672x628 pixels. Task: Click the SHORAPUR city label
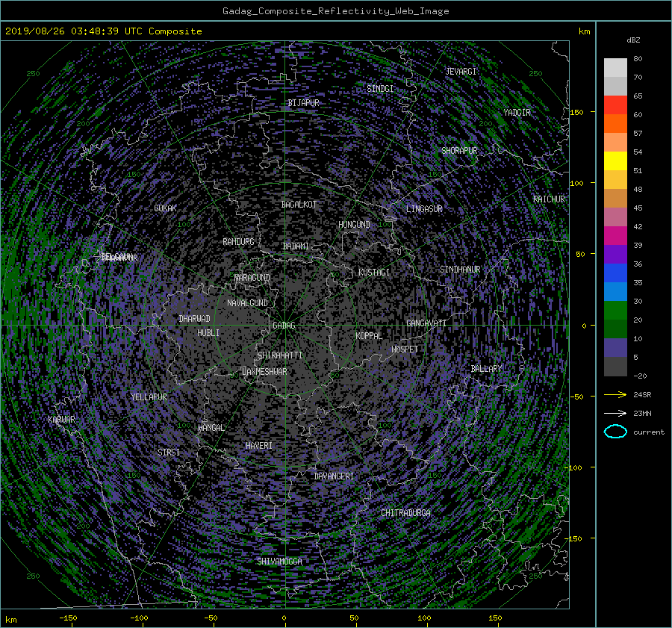[x=459, y=151]
